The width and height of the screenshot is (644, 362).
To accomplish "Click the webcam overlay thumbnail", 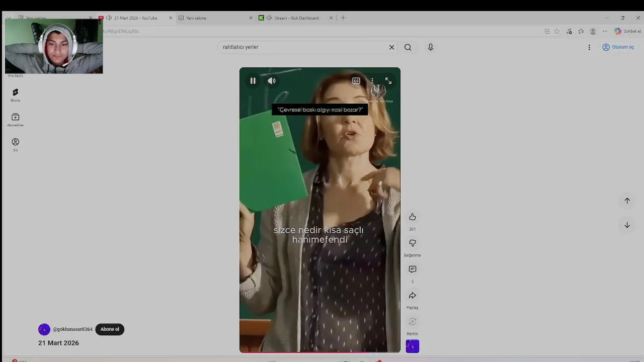I will (54, 46).
